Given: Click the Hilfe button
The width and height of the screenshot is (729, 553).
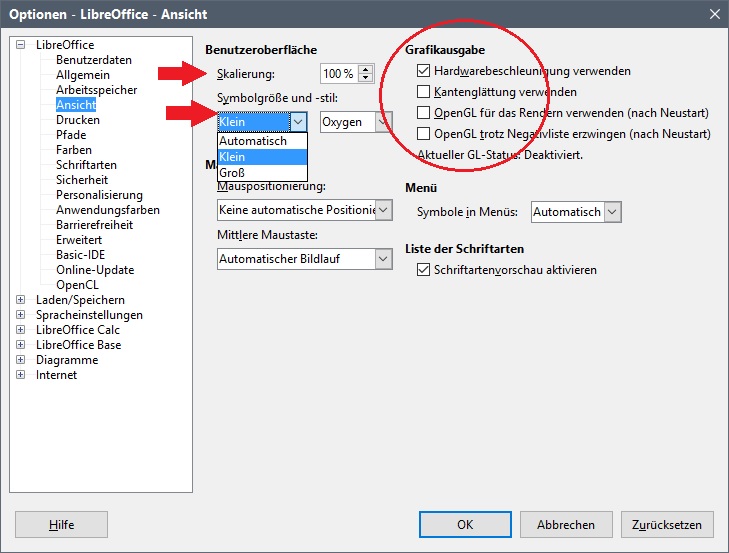Looking at the screenshot, I should (61, 525).
